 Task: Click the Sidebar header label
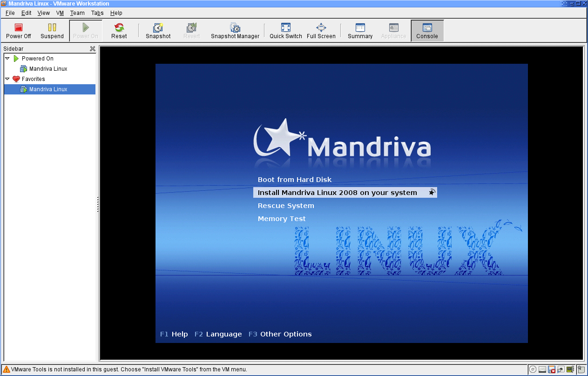(x=13, y=48)
